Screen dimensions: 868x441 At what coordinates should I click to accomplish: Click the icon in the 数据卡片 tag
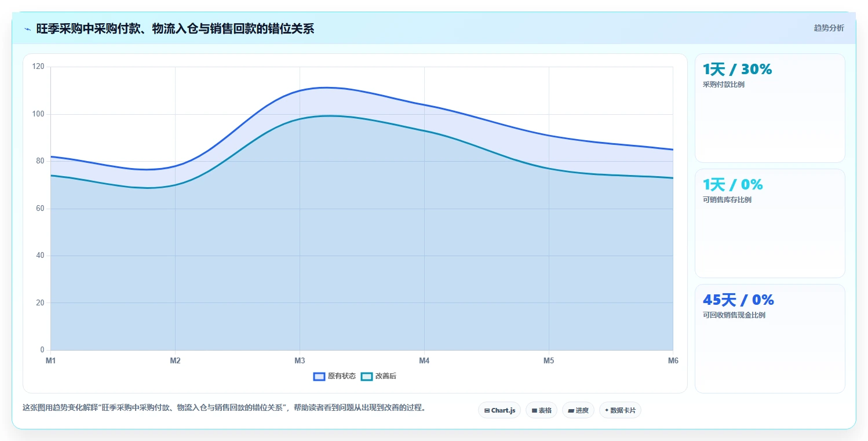click(x=607, y=410)
